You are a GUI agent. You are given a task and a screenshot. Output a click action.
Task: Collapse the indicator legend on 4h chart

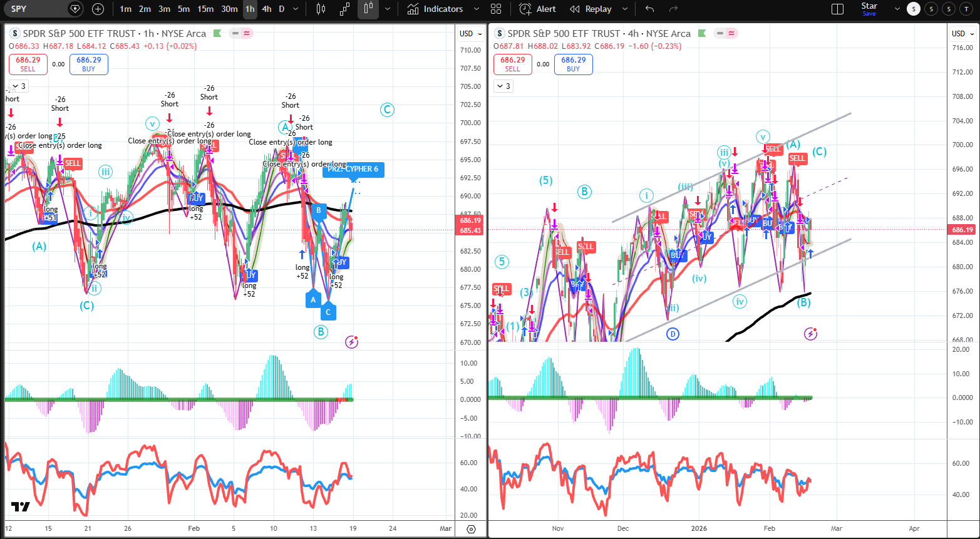504,86
